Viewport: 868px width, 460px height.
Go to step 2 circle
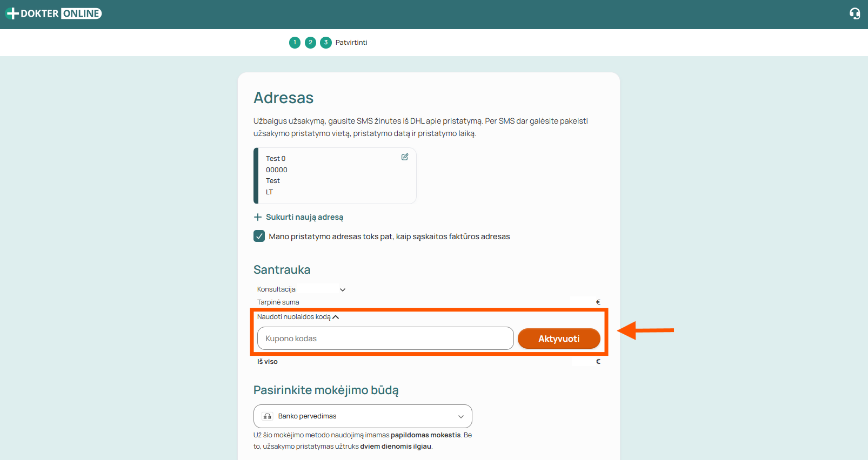pos(310,43)
